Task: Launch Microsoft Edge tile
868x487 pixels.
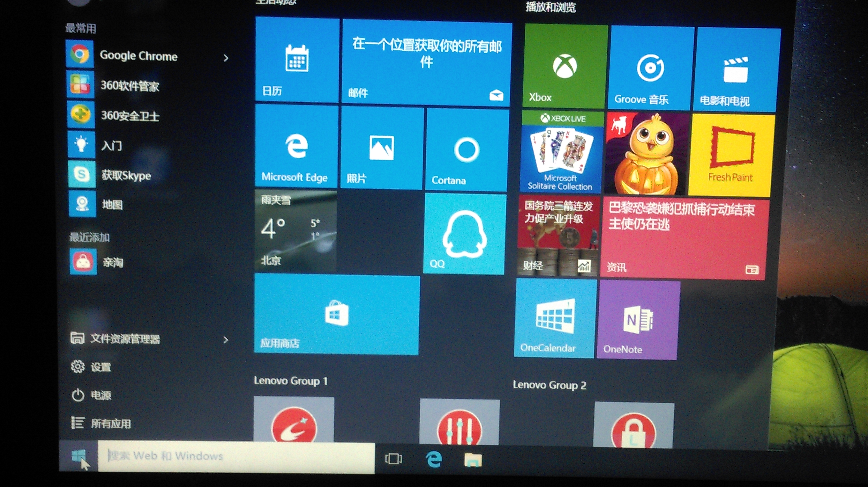Action: [296, 146]
